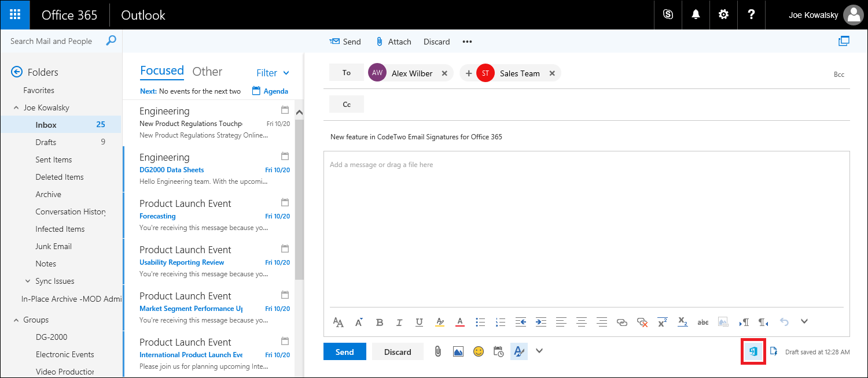The width and height of the screenshot is (868, 378).
Task: Click the Send button
Action: [x=344, y=351]
